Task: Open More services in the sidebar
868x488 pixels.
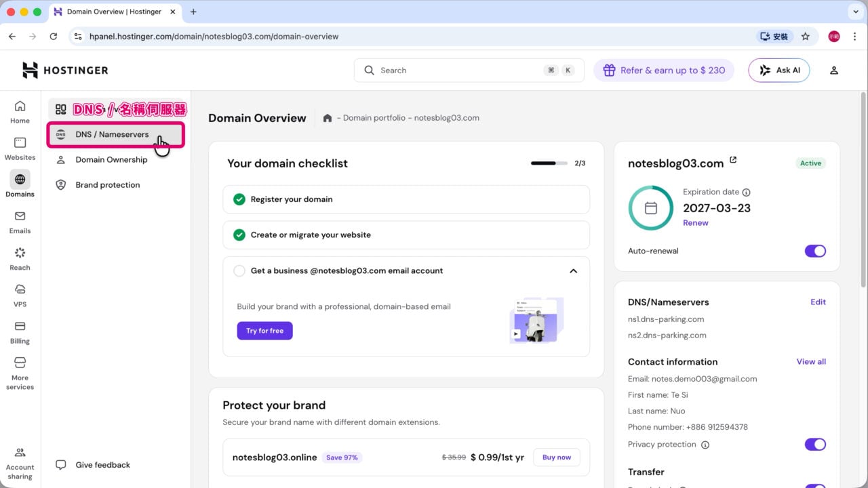Action: (x=20, y=373)
